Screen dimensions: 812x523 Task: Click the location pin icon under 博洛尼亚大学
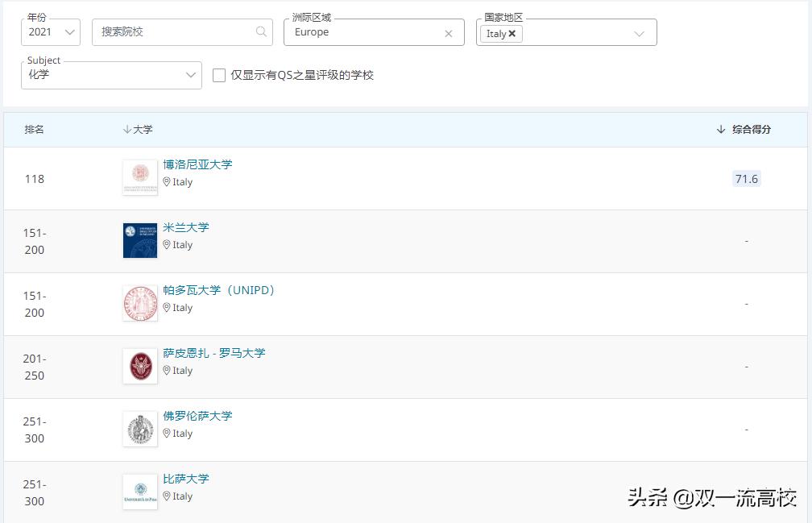coord(167,182)
